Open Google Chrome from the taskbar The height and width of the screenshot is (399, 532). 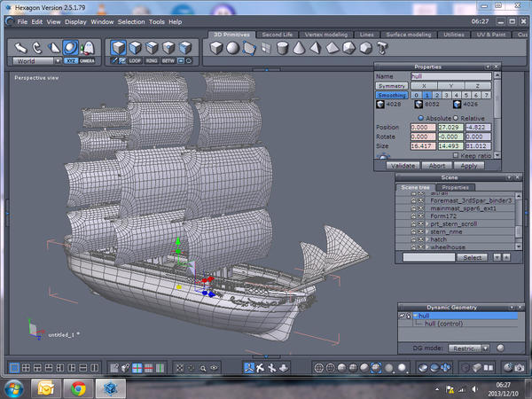(78, 387)
